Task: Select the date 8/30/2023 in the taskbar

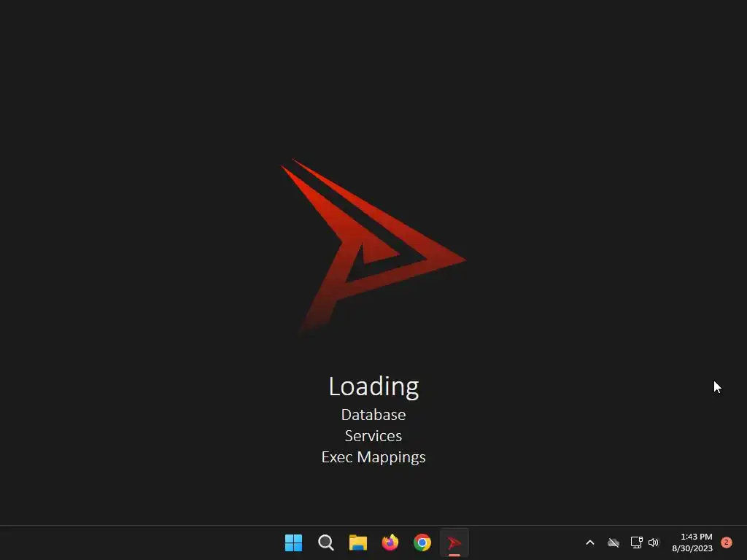Action: pyautogui.click(x=692, y=548)
